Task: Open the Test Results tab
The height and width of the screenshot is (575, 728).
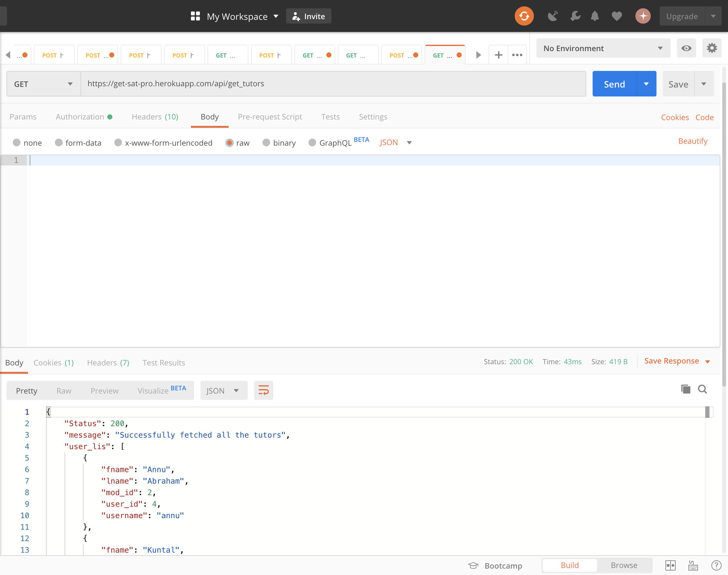Action: [163, 363]
